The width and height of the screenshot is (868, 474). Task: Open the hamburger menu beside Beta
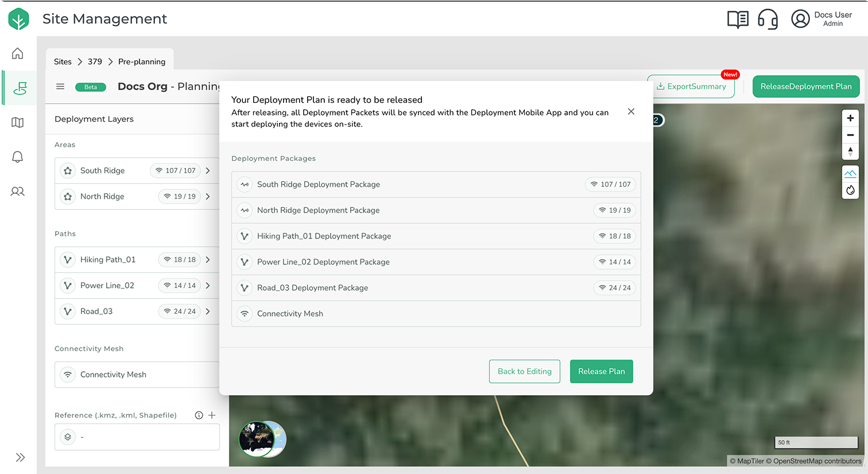[x=60, y=87]
